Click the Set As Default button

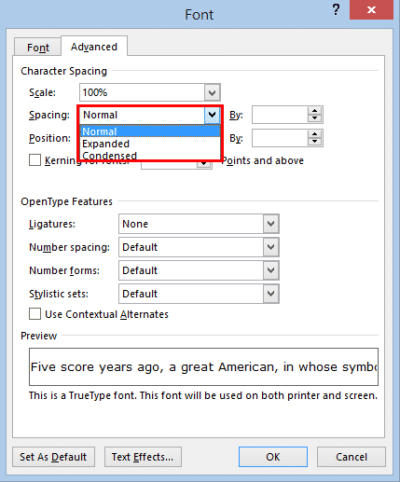[x=53, y=457]
